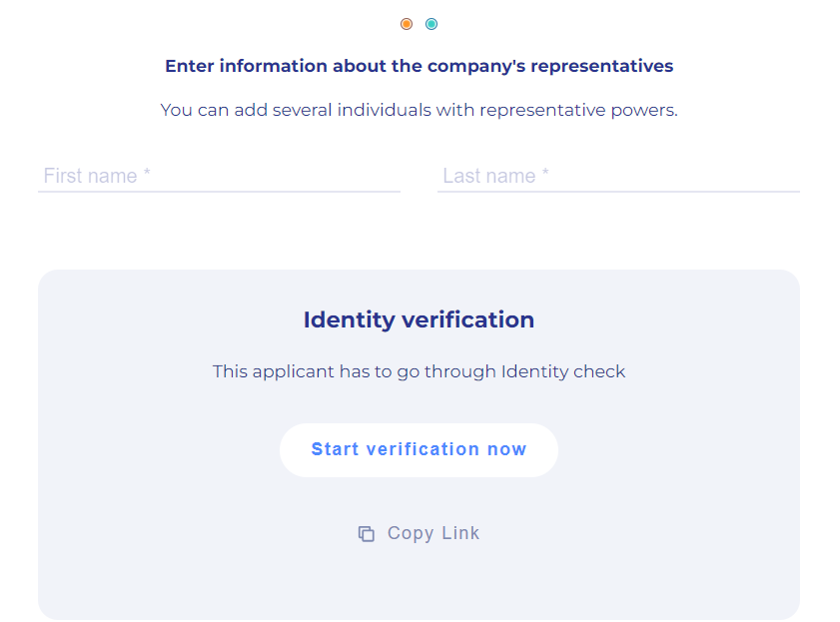Focus the Last name input field
This screenshot has height=622, width=840.
pos(618,176)
